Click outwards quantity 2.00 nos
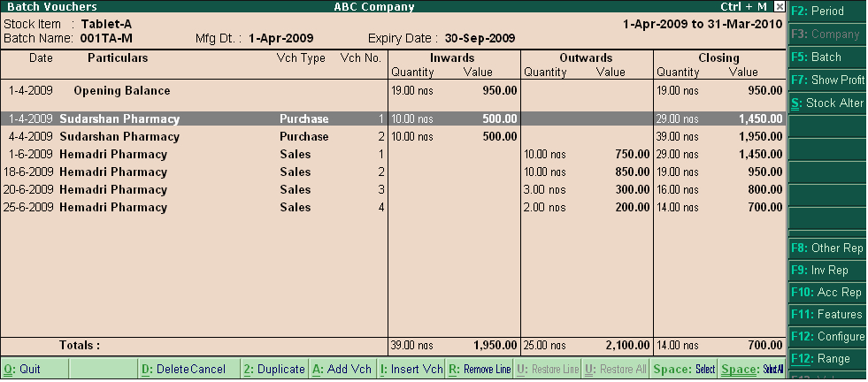 (545, 208)
